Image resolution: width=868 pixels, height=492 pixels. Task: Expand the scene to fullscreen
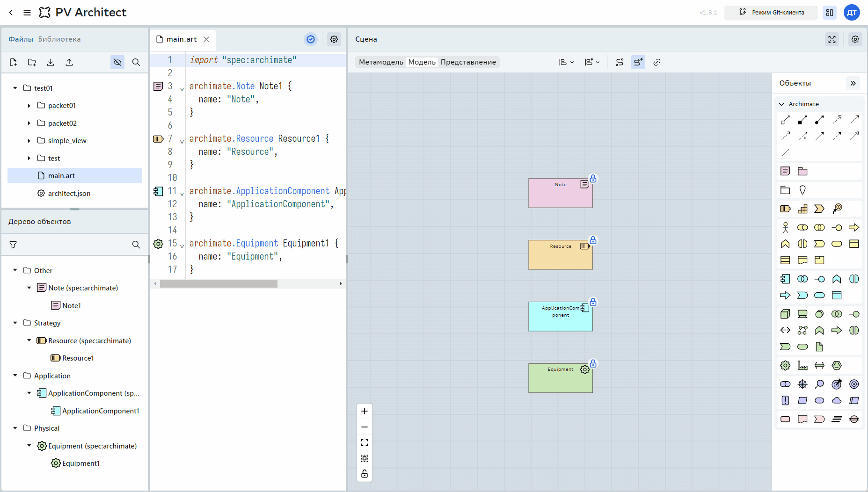(832, 39)
